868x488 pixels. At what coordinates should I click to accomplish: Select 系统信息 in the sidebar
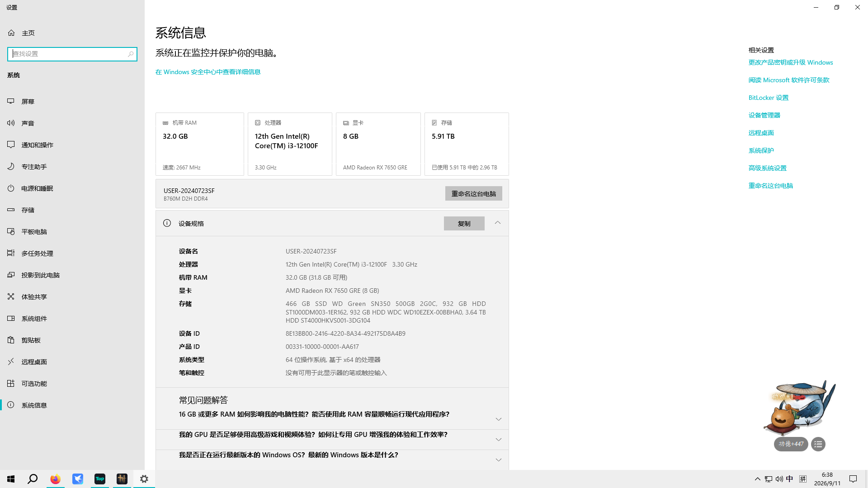(72, 405)
